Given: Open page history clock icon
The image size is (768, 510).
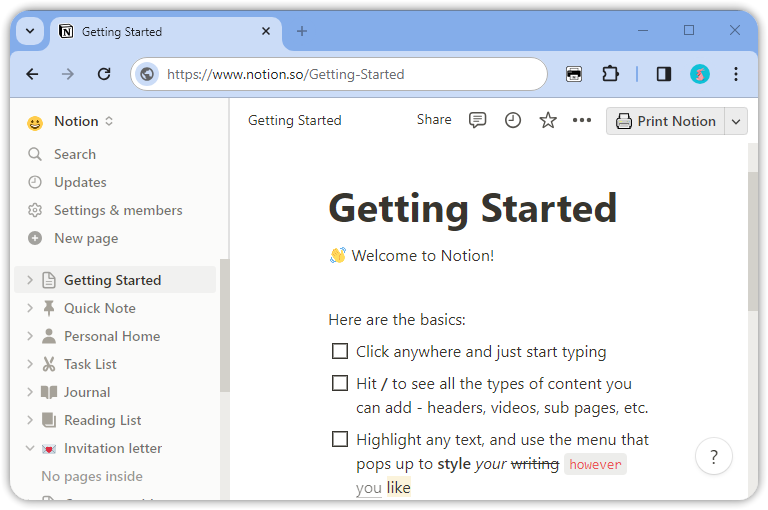Looking at the screenshot, I should point(512,120).
